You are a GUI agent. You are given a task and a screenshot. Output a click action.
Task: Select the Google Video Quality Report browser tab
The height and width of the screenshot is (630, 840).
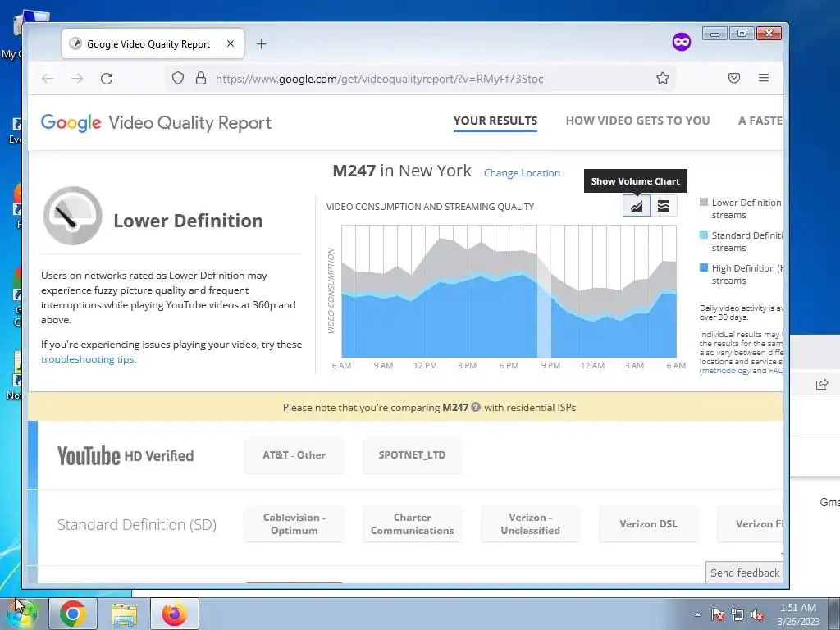tap(153, 44)
